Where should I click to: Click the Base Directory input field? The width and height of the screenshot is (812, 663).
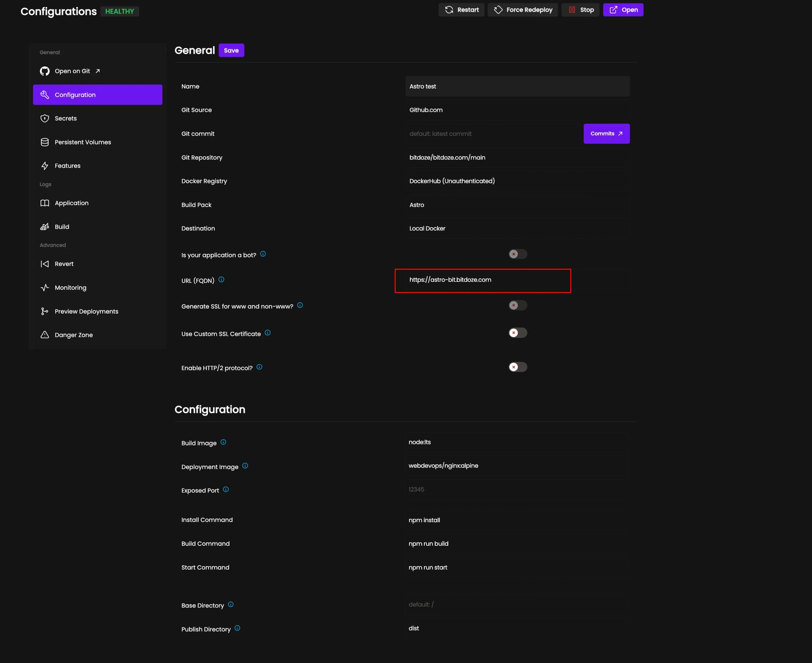pos(516,605)
